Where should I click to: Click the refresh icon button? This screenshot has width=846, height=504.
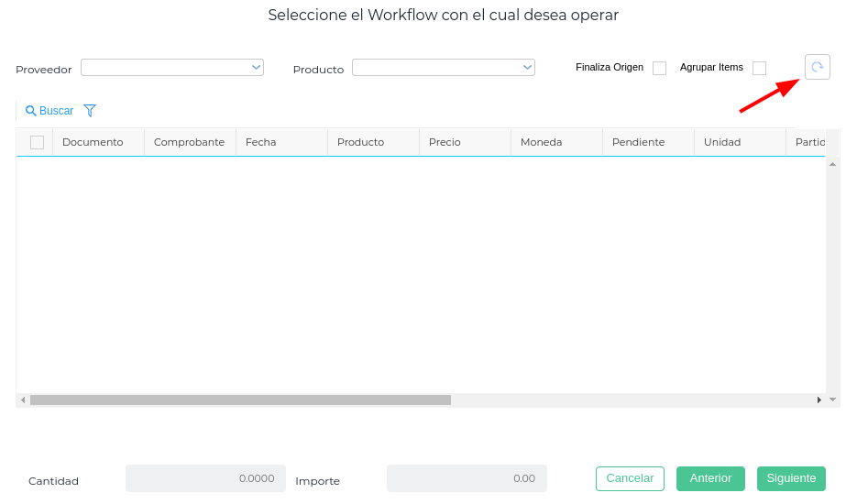817,67
